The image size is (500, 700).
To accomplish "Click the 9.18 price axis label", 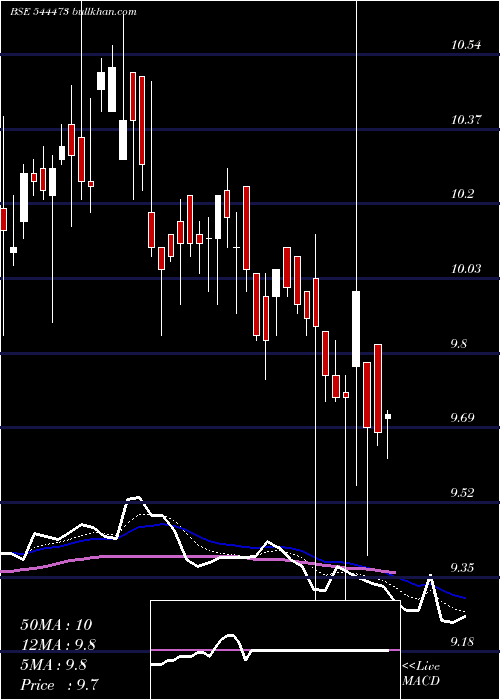I will [x=463, y=642].
